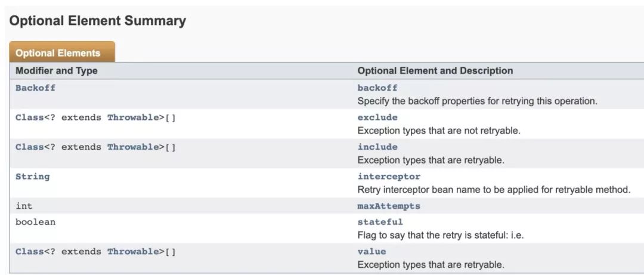Image resolution: width=644 pixels, height=275 pixels.
Task: Click the Modifier and Type column header
Action: pyautogui.click(x=57, y=71)
